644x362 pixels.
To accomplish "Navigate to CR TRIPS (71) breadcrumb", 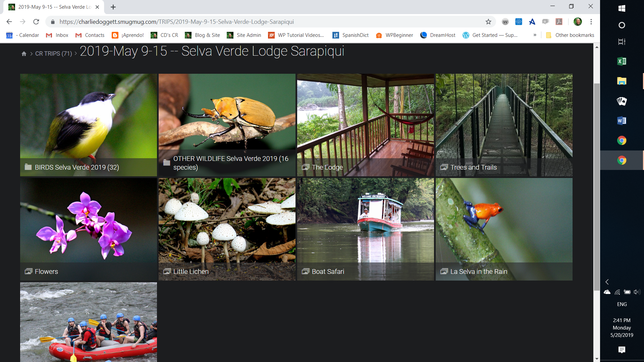I will click(x=54, y=54).
